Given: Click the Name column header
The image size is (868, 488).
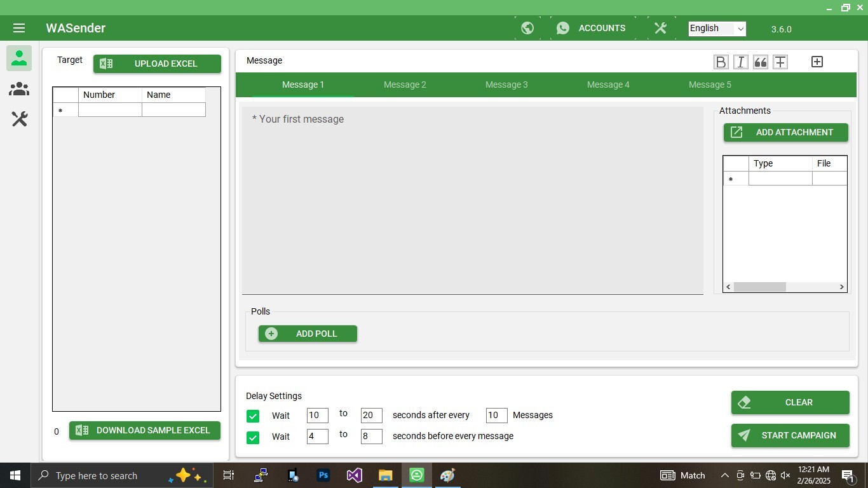Looking at the screenshot, I should [173, 95].
